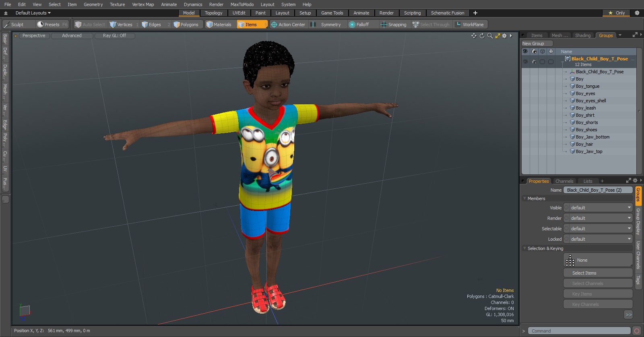Toggle Symmetry on or off
The width and height of the screenshot is (644, 337).
326,25
